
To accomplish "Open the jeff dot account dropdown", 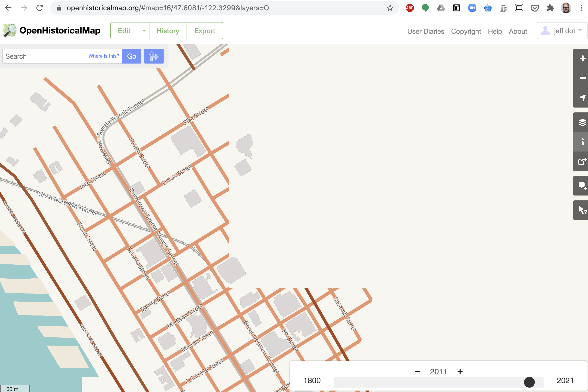I will [x=562, y=31].
